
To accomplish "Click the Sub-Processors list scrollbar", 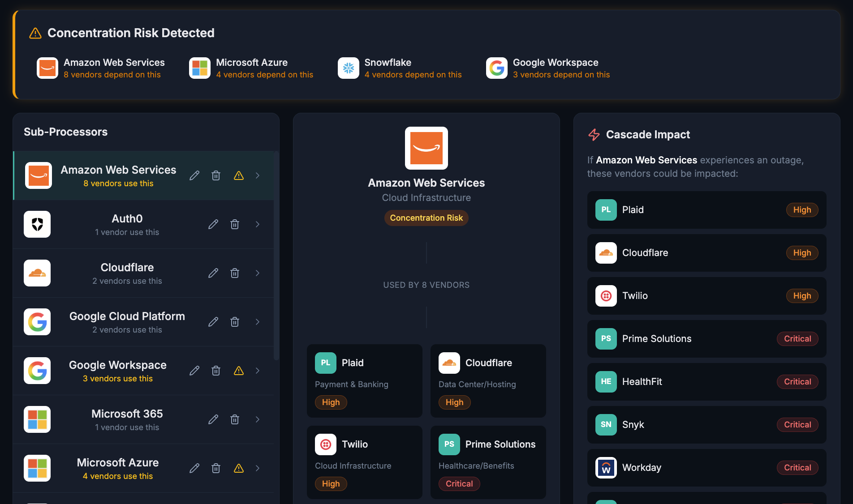I will coord(276,255).
